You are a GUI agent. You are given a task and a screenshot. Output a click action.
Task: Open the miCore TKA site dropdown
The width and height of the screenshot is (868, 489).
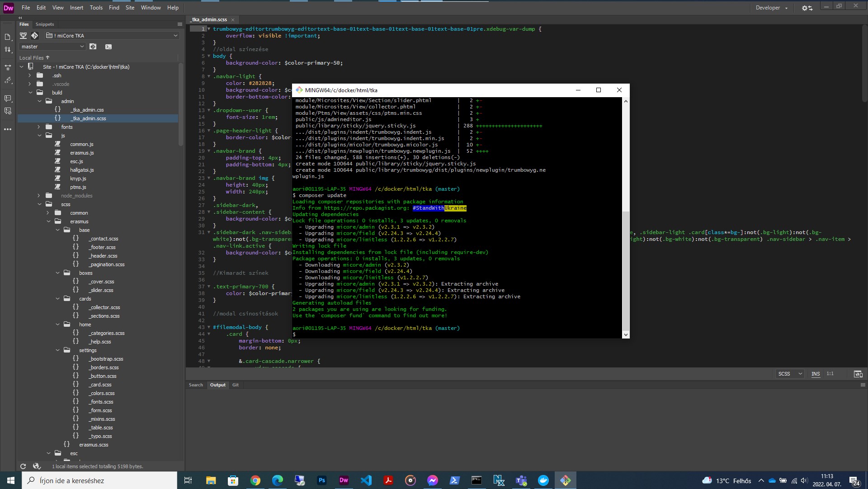(x=113, y=35)
